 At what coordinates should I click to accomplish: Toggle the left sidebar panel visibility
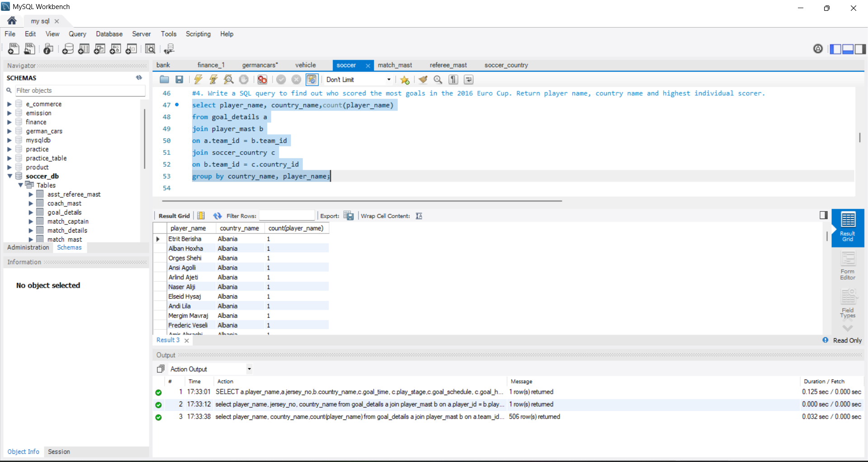coord(835,49)
